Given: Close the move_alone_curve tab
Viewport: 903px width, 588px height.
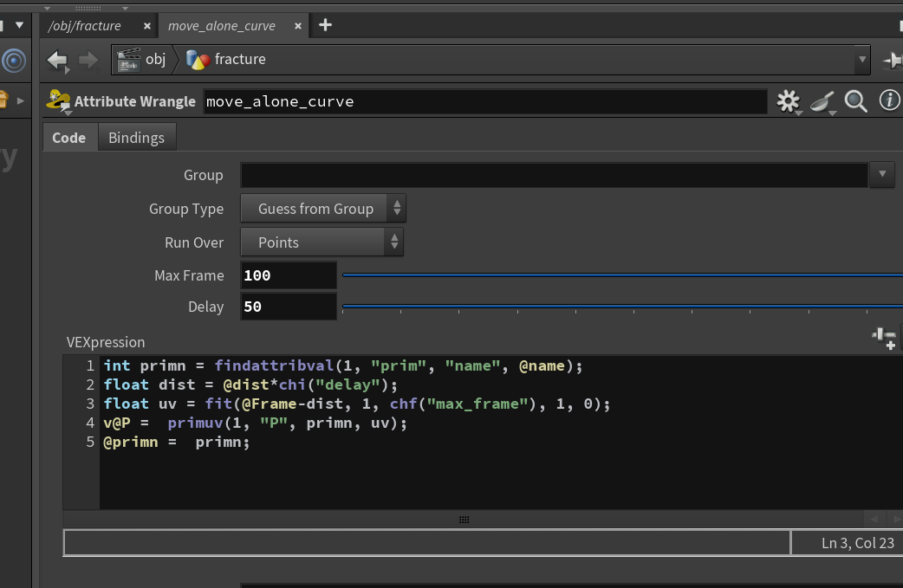Looking at the screenshot, I should point(298,26).
